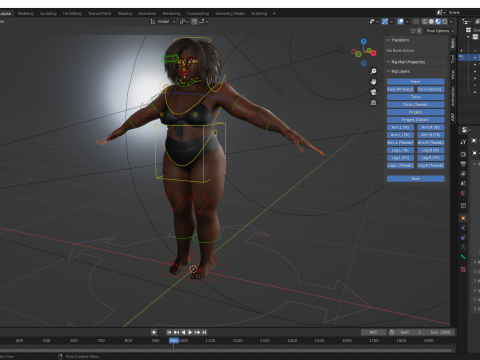Click the Arm.R (FK) layer button

(x=431, y=135)
